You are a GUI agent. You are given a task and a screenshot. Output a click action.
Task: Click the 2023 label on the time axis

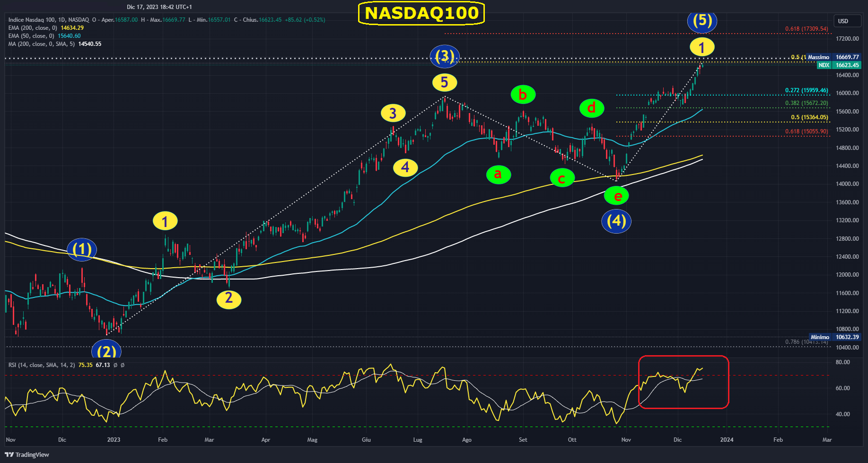(x=114, y=440)
